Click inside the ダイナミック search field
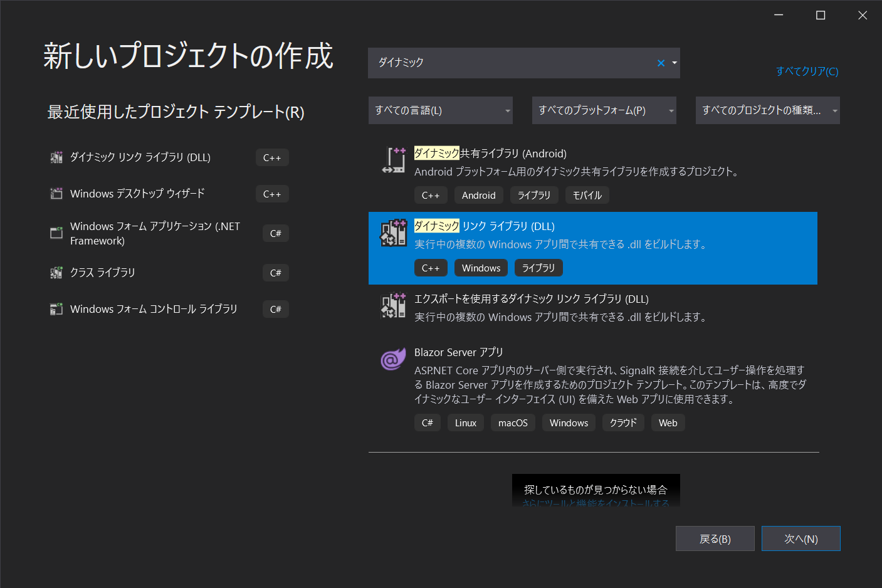The width and height of the screenshot is (882, 588). click(501, 63)
